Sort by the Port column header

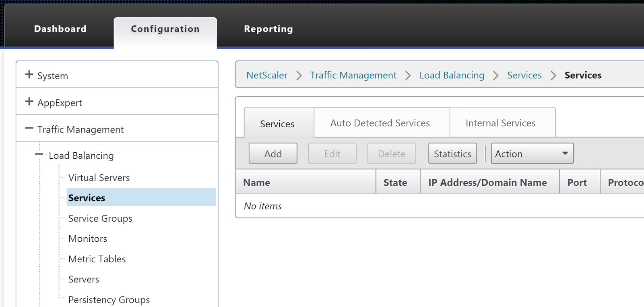(x=580, y=182)
